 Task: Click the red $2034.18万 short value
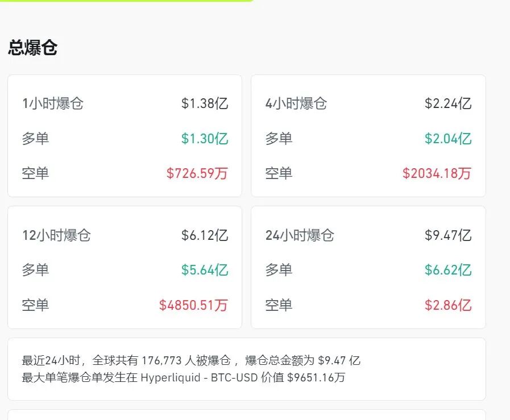[436, 173]
